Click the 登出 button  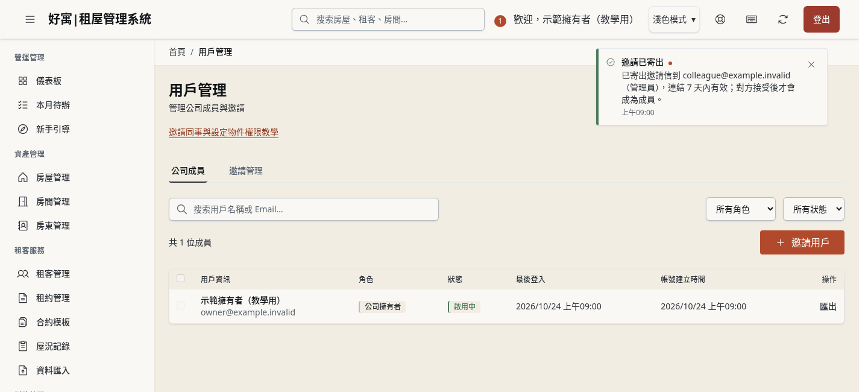822,19
